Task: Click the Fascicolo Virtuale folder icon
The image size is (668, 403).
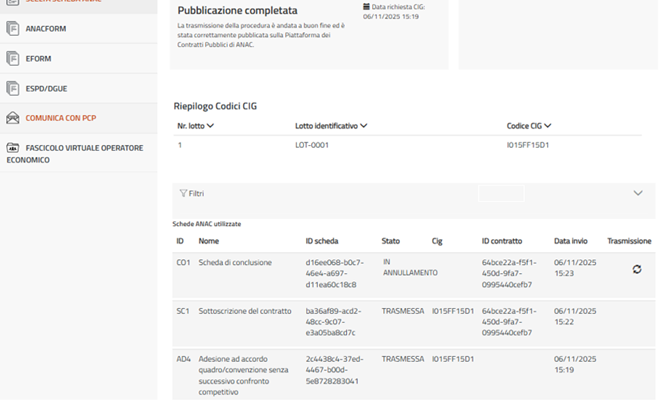Action: point(12,148)
